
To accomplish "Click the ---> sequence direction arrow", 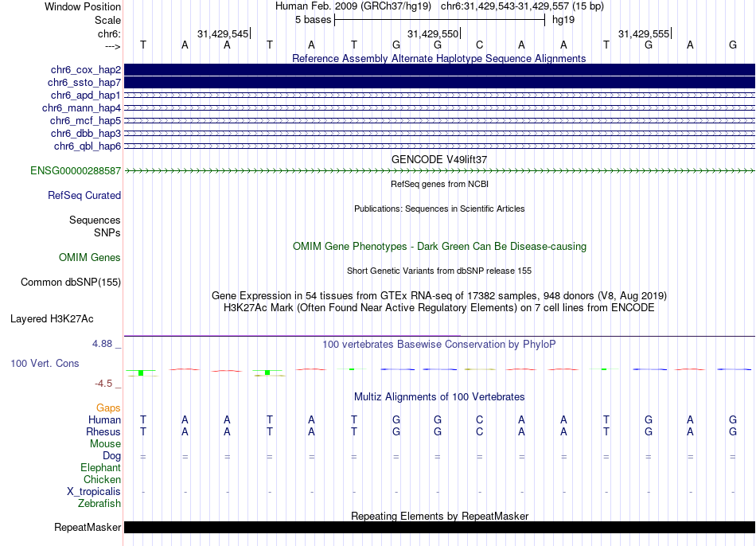I will 113,46.
